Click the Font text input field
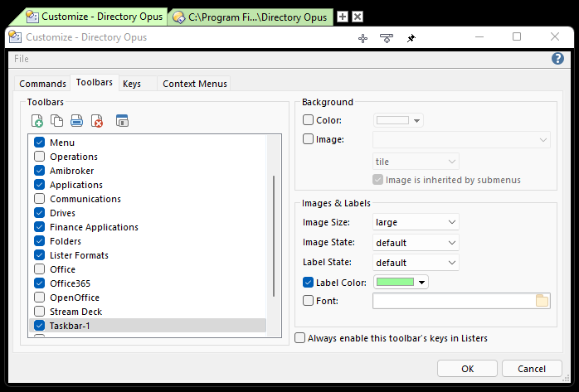 click(x=454, y=301)
